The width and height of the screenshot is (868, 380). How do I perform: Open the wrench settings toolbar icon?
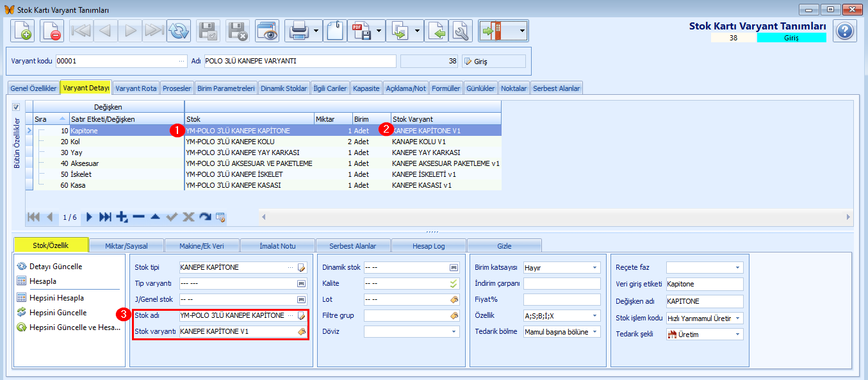(460, 31)
